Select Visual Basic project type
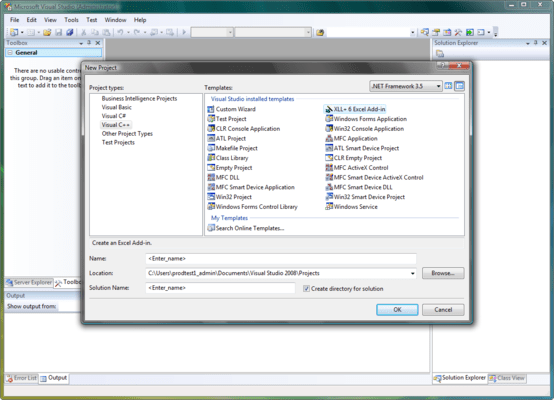This screenshot has height=400, width=554. click(x=116, y=107)
